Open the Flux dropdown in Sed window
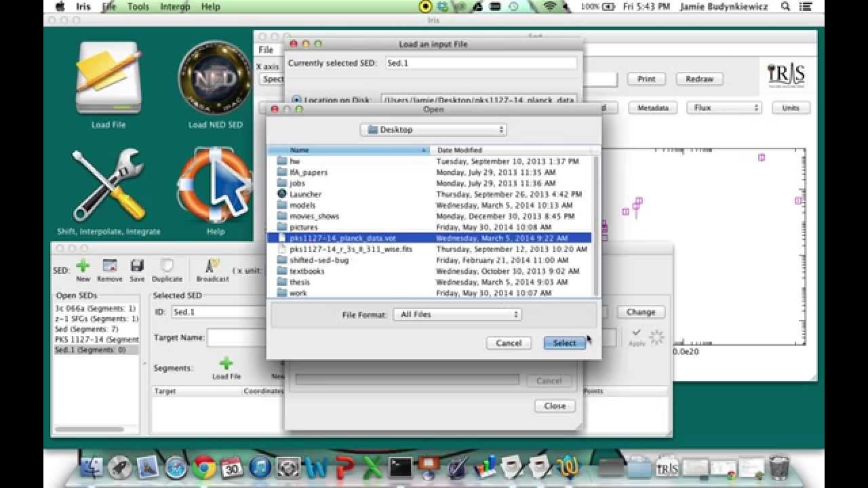This screenshot has width=868, height=488. tap(724, 108)
